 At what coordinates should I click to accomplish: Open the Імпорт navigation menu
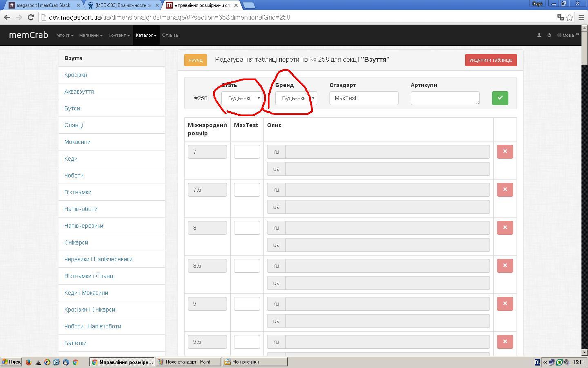[x=65, y=35]
